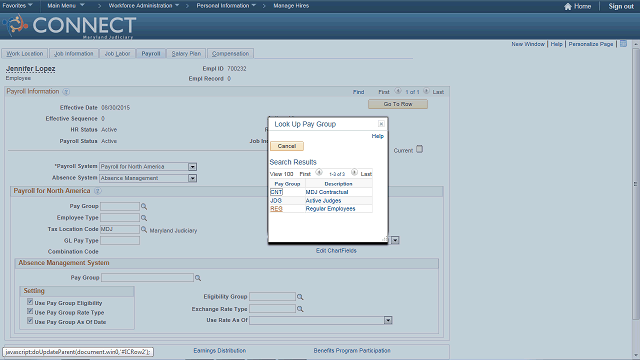The width and height of the screenshot is (640, 360).
Task: Toggle Use Pay Group Rate Type checkbox
Action: [30, 311]
